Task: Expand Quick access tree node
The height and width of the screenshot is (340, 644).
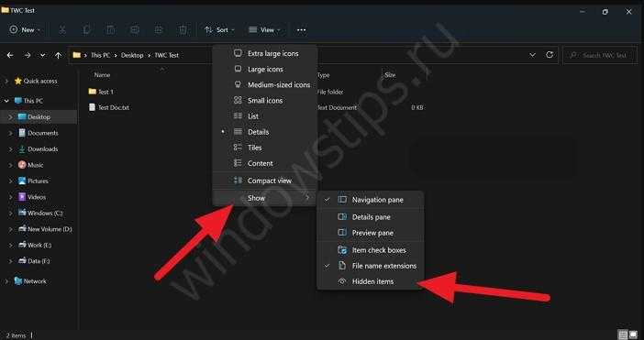Action: [6, 82]
